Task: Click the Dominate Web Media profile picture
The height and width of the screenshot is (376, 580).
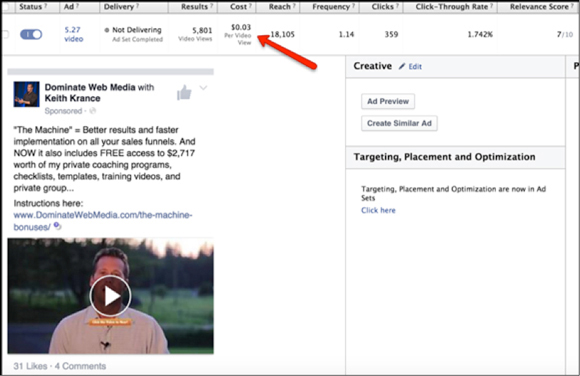Action: pos(27,94)
